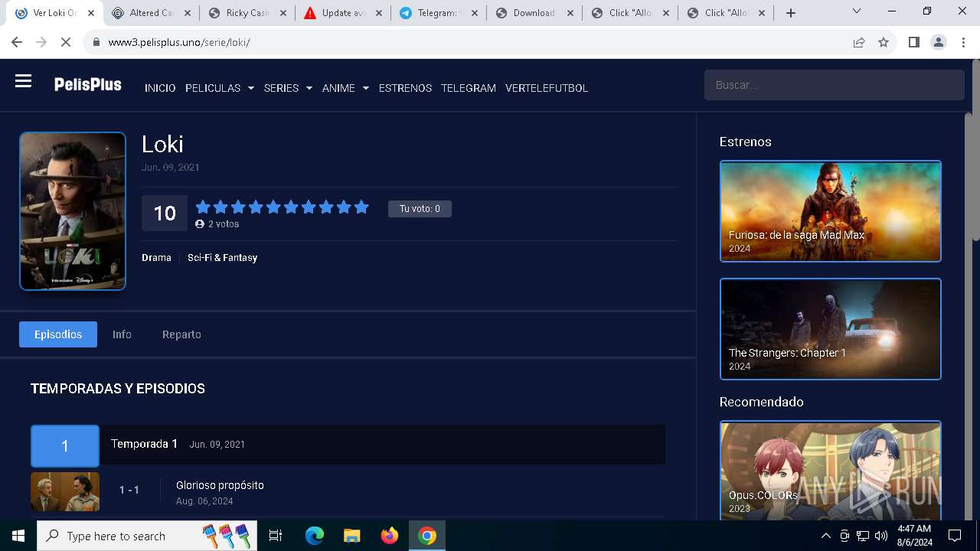Screen dimensions: 980x551
Task: Open the Chrome profile icon
Action: click(x=939, y=42)
